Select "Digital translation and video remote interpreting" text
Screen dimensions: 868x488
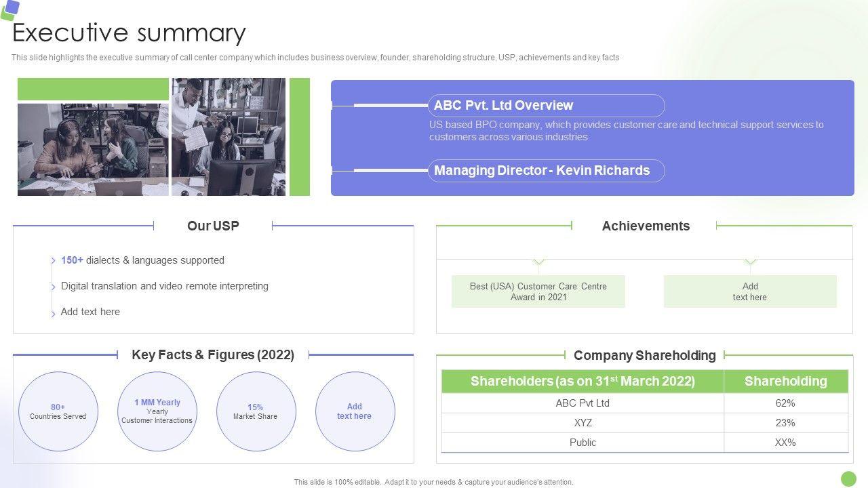[165, 286]
